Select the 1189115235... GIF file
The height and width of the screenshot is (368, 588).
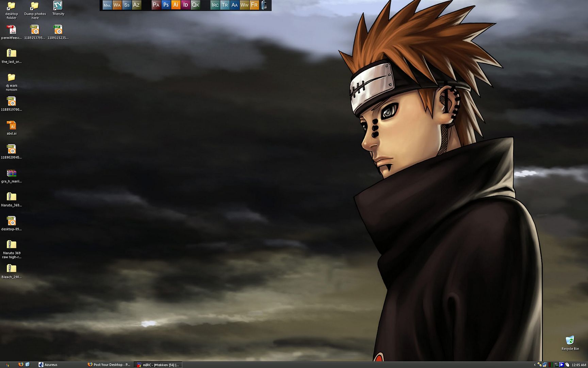click(58, 32)
